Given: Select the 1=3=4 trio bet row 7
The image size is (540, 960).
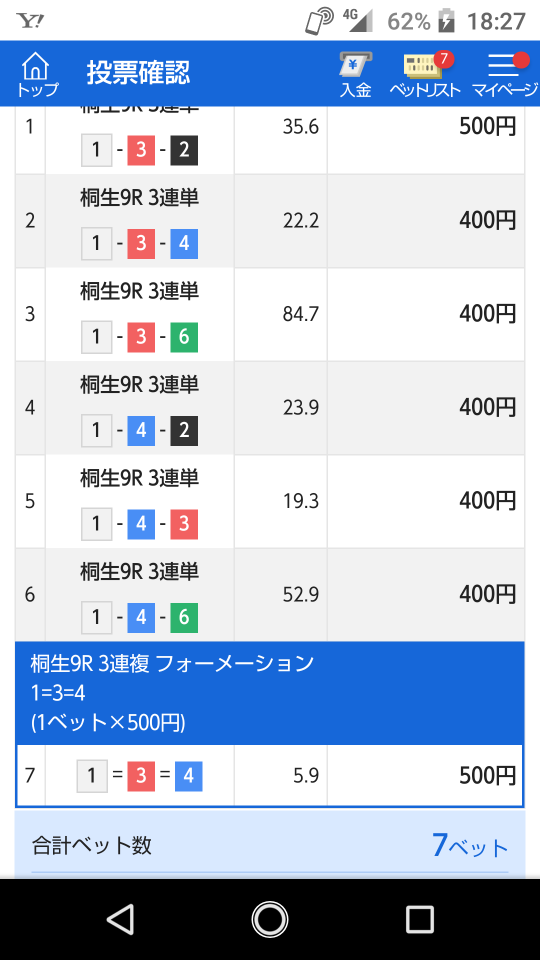Looking at the screenshot, I should pyautogui.click(x=269, y=776).
